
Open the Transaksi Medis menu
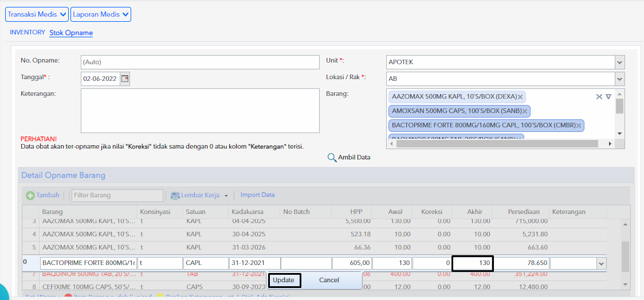tap(37, 14)
